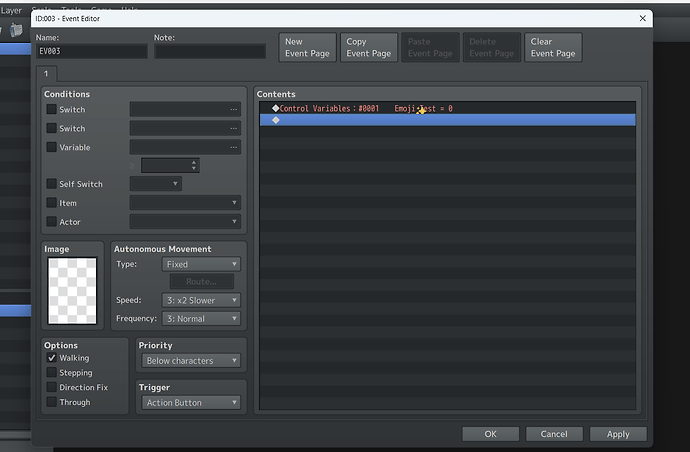Open the Priority dropdown showing Below characters
690x452 pixels.
(x=191, y=360)
